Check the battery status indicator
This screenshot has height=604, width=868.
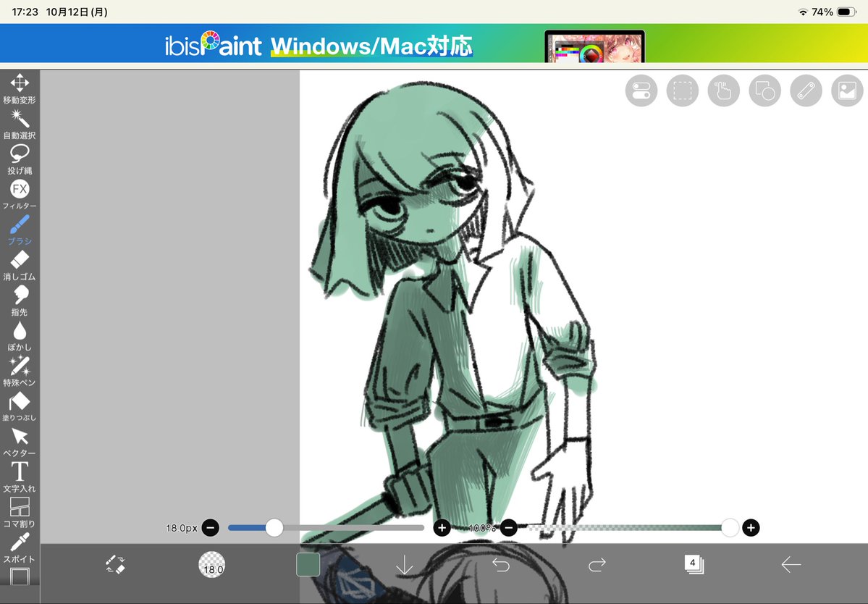pyautogui.click(x=847, y=12)
